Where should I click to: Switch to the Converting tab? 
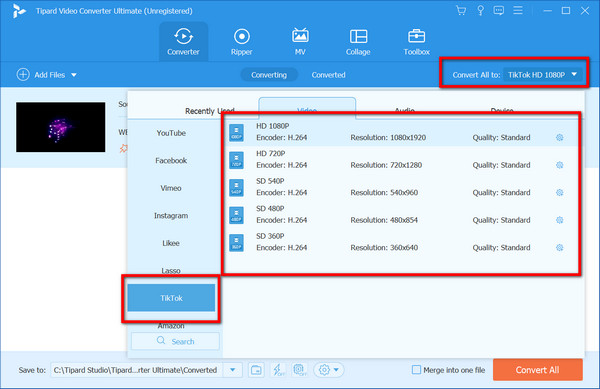tap(269, 75)
